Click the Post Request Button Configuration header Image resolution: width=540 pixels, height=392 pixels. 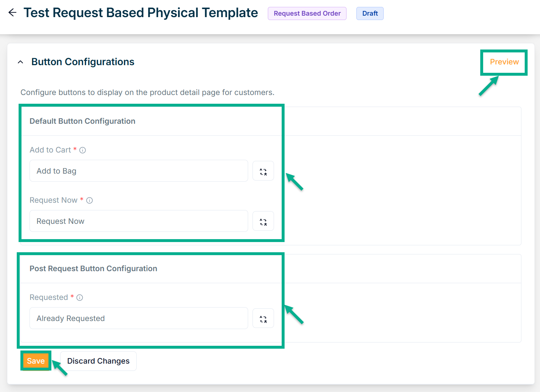(x=93, y=269)
